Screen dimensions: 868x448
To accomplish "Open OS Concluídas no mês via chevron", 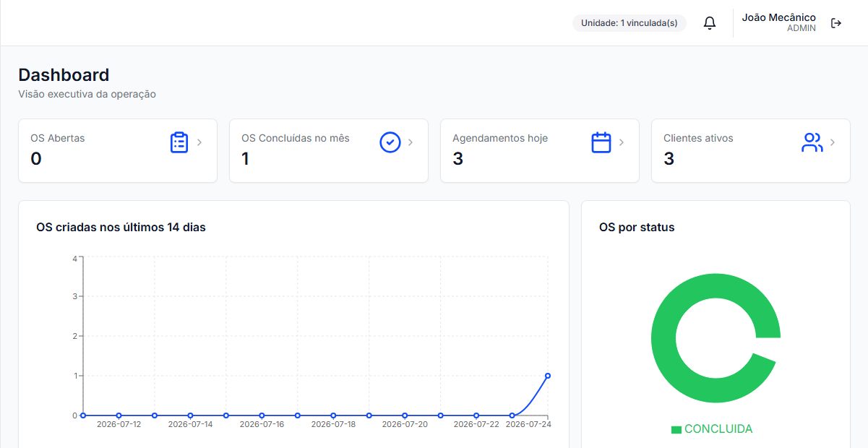I will click(411, 142).
